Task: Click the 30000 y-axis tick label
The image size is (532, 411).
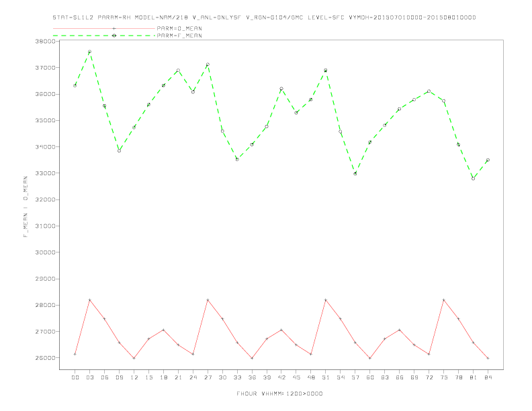Action: tap(45, 253)
